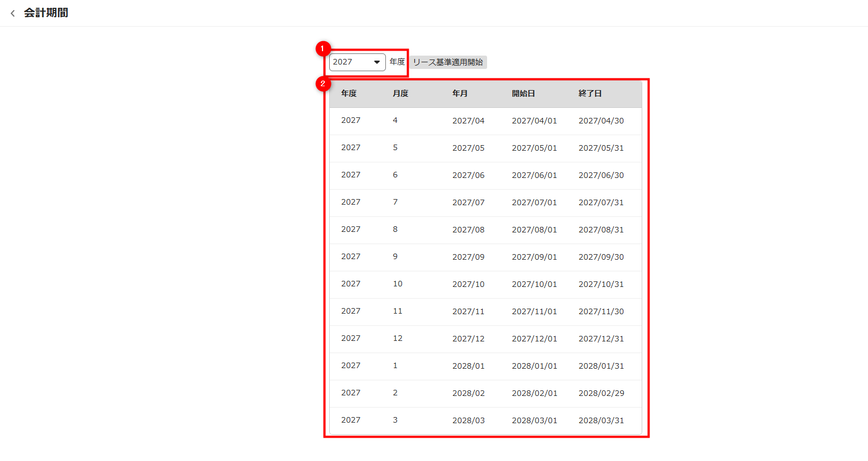Click end date 2027/09/30 cell
The width and height of the screenshot is (868, 461).
click(601, 257)
